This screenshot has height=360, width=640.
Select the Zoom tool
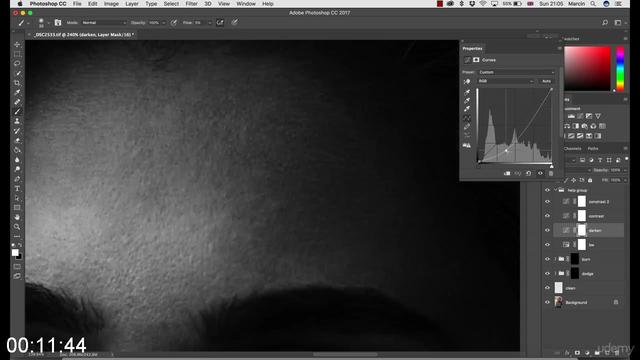[x=17, y=227]
